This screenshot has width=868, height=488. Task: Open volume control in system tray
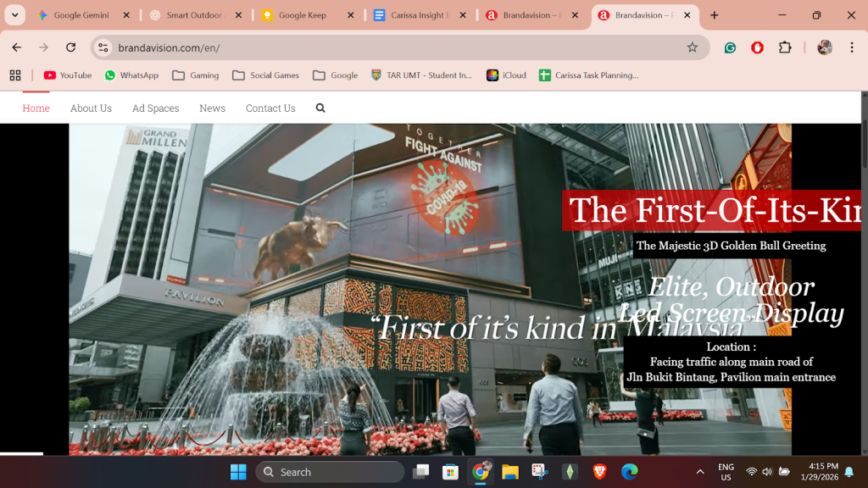pos(767,472)
